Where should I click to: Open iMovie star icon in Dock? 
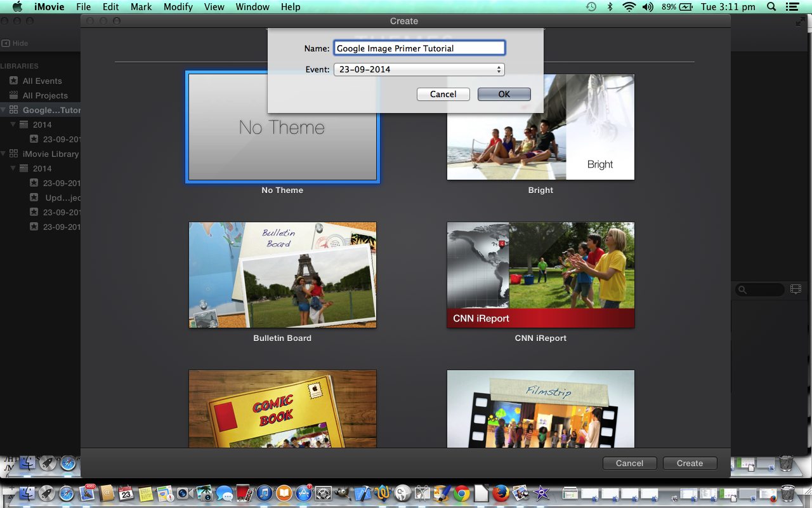(x=541, y=493)
